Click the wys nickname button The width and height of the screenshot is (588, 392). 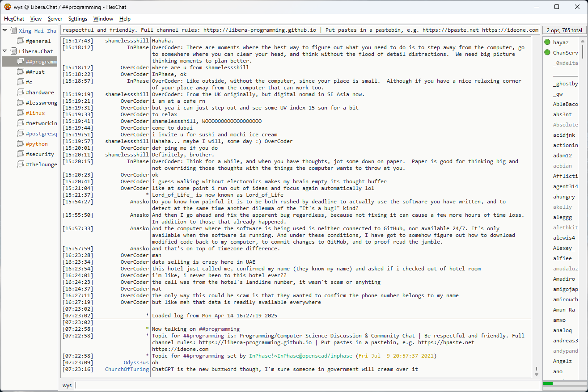point(67,385)
